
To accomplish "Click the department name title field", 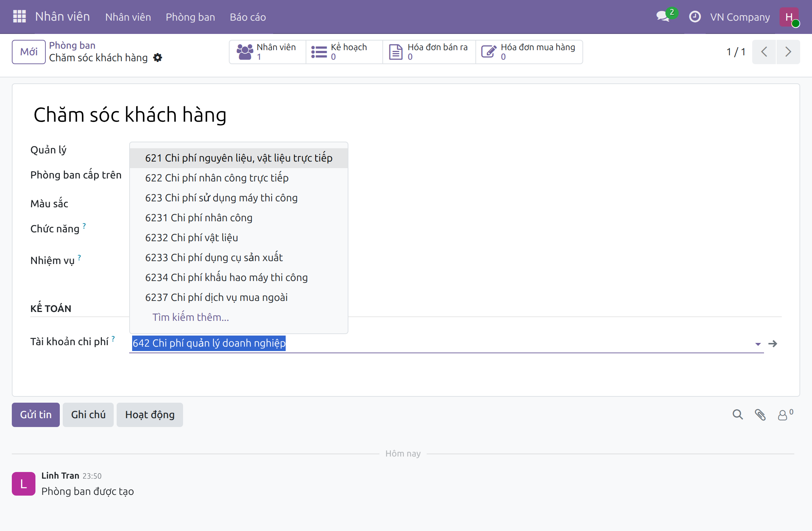I will pos(406,115).
